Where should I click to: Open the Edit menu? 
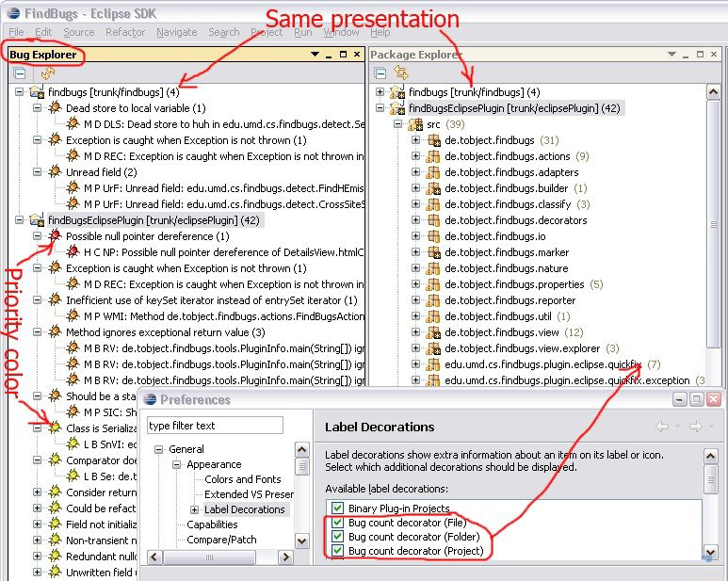43,32
